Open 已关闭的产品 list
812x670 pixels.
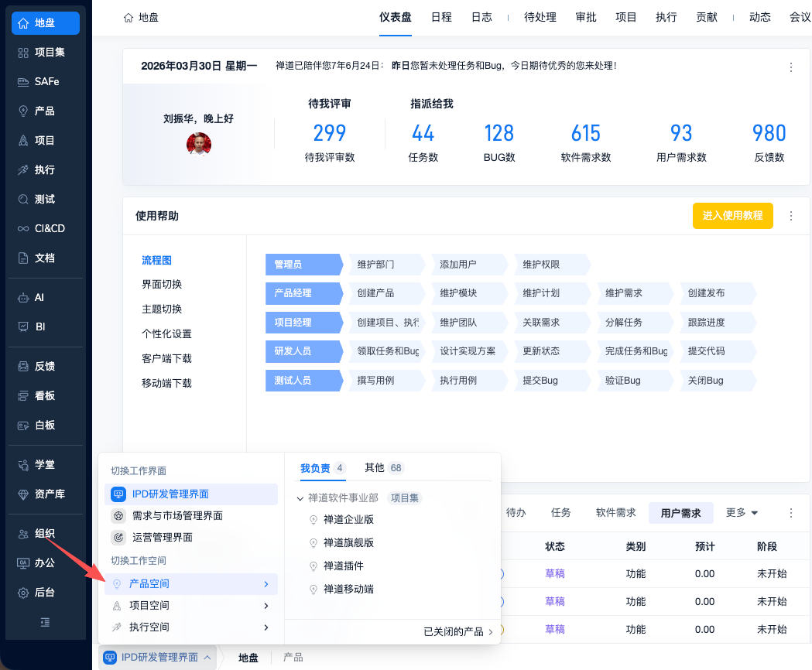coord(457,631)
